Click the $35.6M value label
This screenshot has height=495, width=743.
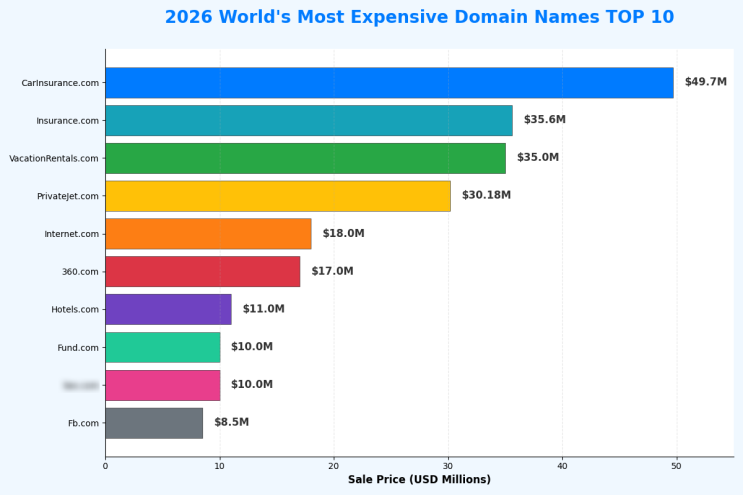point(545,119)
